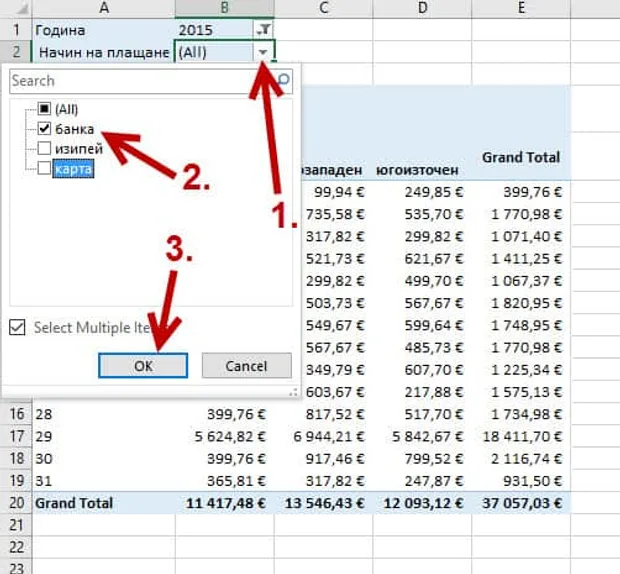Image resolution: width=620 pixels, height=574 pixels.
Task: Select row 1 header
Action: 16,30
